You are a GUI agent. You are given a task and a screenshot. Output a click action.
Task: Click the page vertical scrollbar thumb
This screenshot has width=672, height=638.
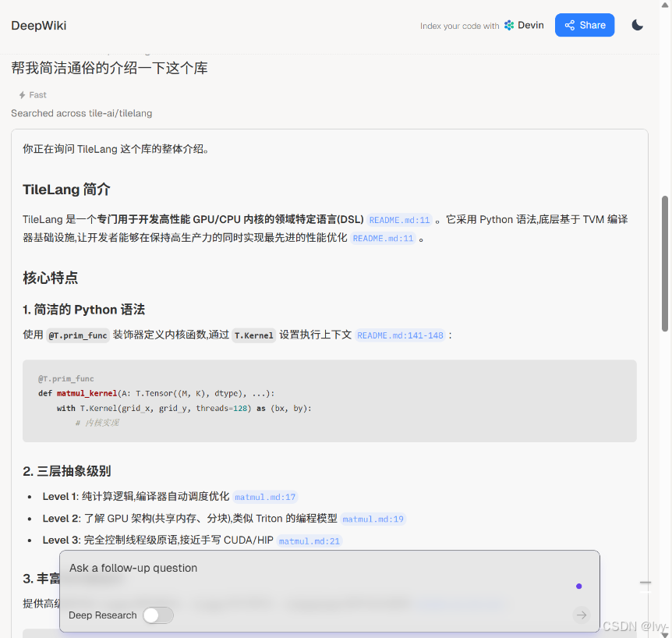[665, 264]
